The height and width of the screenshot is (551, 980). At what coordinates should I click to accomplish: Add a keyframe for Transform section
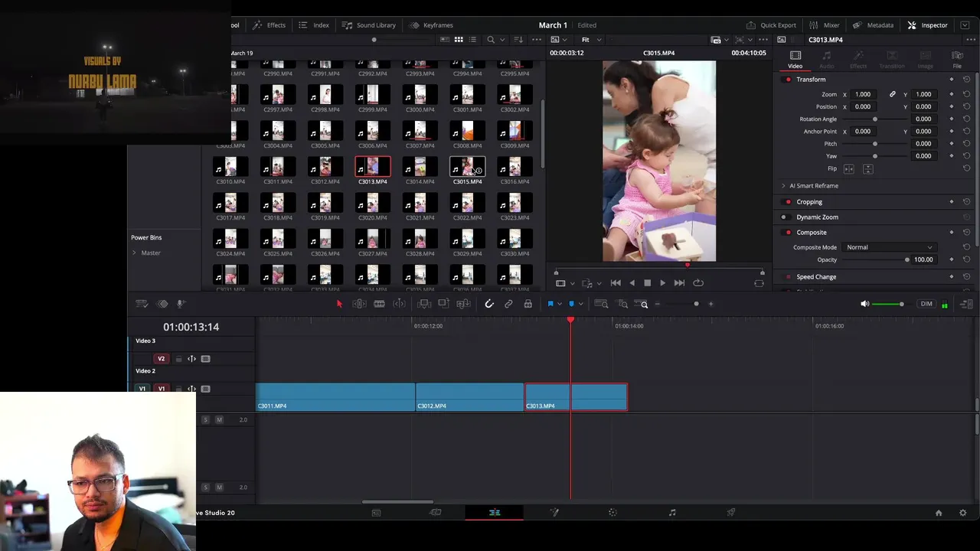[x=952, y=80]
